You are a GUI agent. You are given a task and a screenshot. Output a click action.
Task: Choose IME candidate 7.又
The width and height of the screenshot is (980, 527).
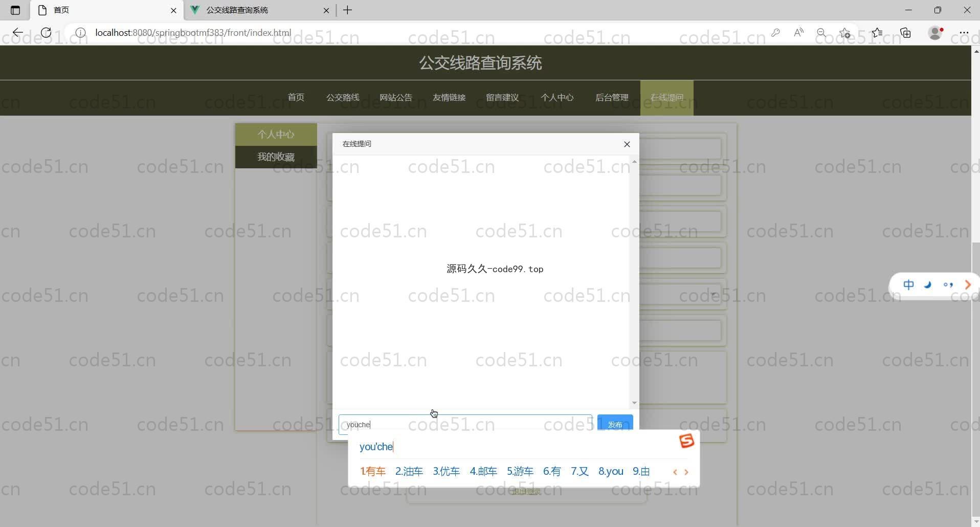coord(580,472)
